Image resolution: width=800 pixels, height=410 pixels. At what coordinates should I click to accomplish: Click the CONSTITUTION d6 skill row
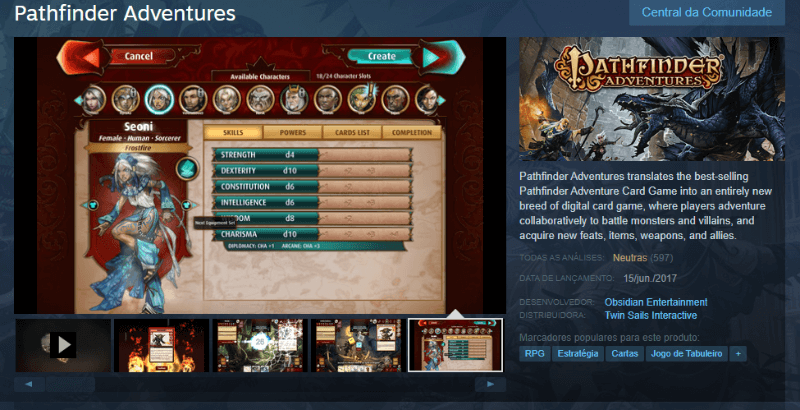pyautogui.click(x=313, y=187)
